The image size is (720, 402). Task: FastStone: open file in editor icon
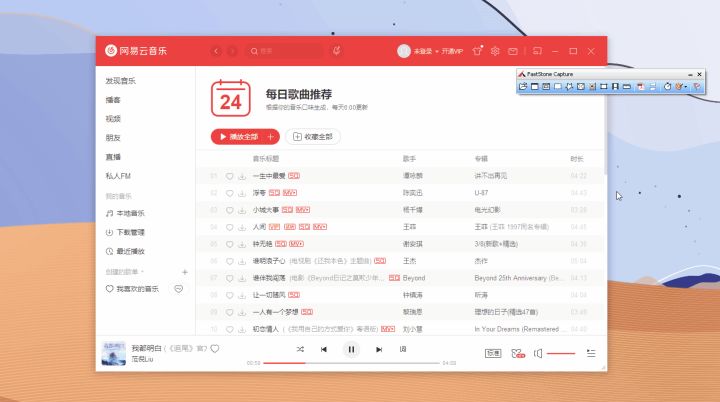[x=523, y=86]
